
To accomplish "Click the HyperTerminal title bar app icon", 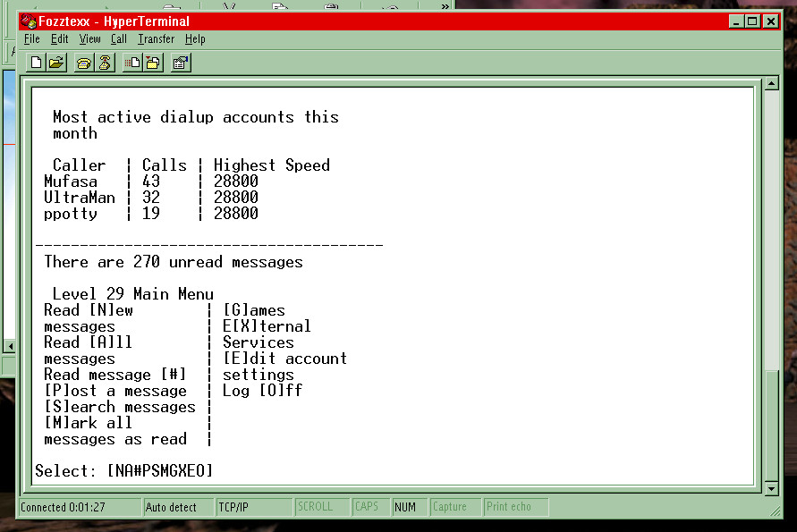I will click(29, 21).
